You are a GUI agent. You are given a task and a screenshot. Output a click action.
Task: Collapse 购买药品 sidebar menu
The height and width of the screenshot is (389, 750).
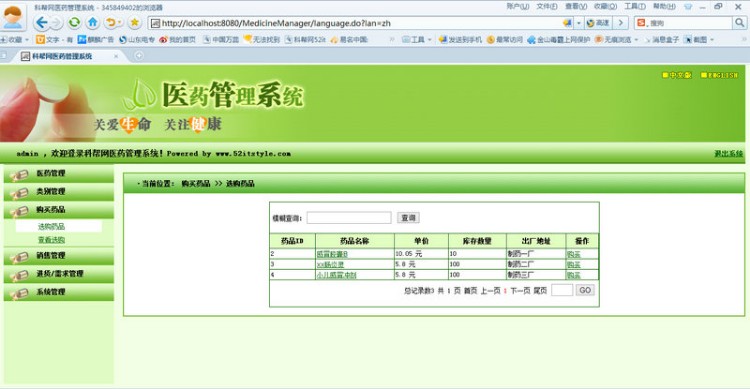[59, 210]
